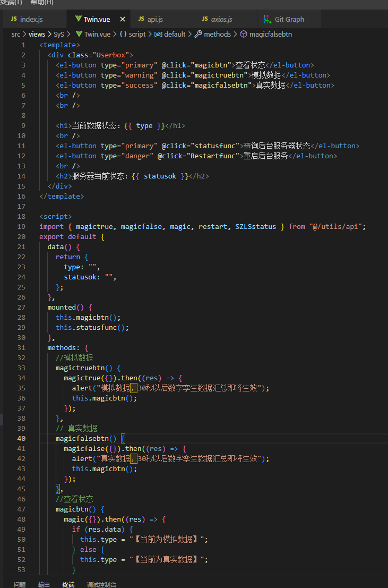Select default in the breadcrumb

(175, 34)
